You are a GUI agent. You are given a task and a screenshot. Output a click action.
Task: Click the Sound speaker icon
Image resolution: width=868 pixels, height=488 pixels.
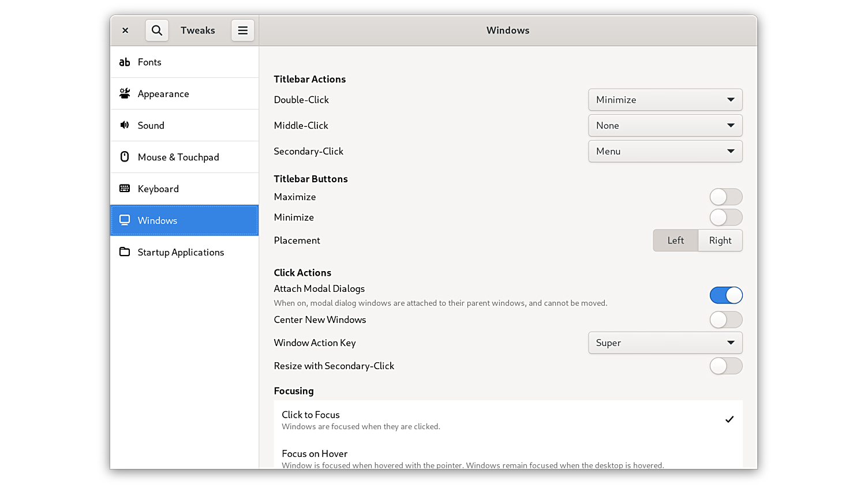tap(125, 125)
